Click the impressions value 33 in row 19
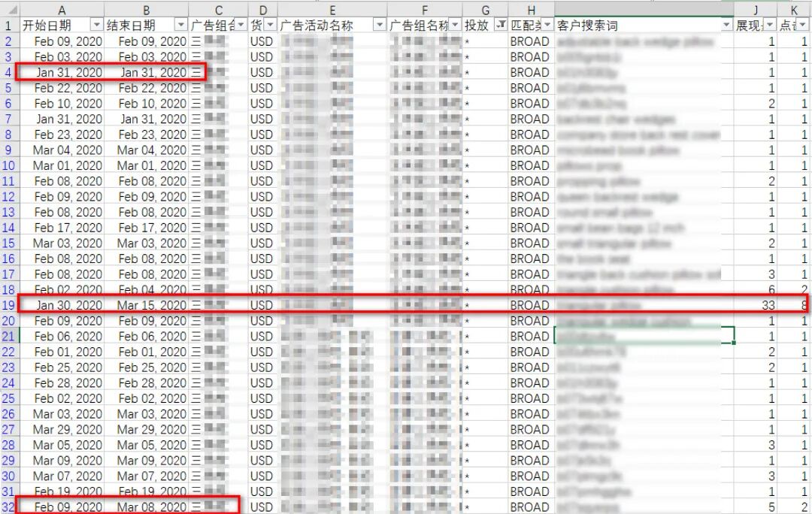Screen dimensions: 812x514 tap(756, 305)
